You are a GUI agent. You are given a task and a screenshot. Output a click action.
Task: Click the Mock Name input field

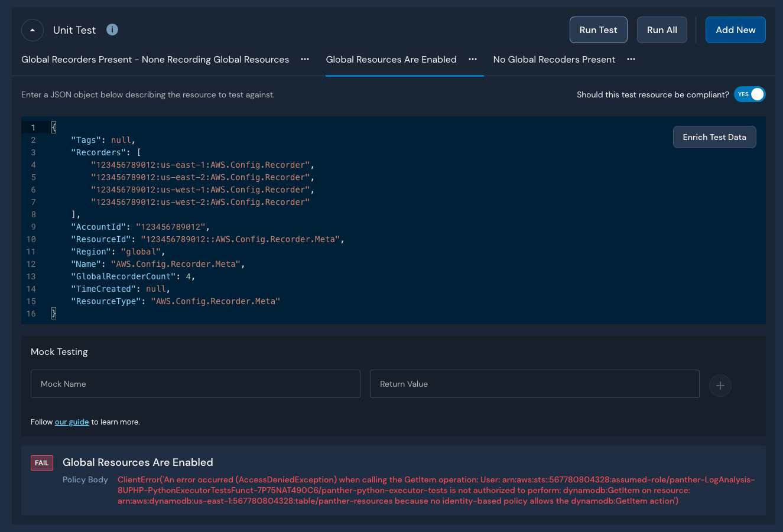(195, 383)
